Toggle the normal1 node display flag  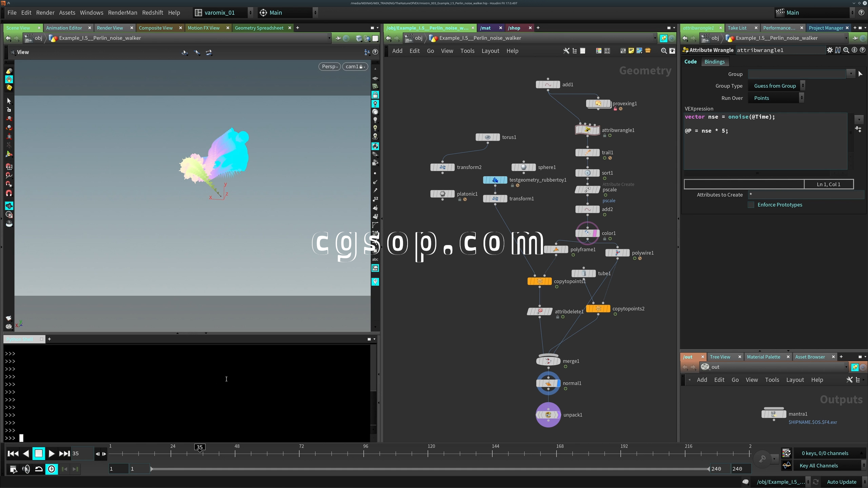coord(558,383)
